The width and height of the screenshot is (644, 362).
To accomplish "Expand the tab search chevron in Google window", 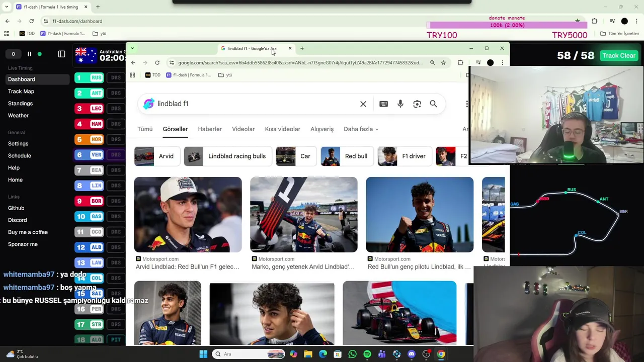I will point(132,48).
